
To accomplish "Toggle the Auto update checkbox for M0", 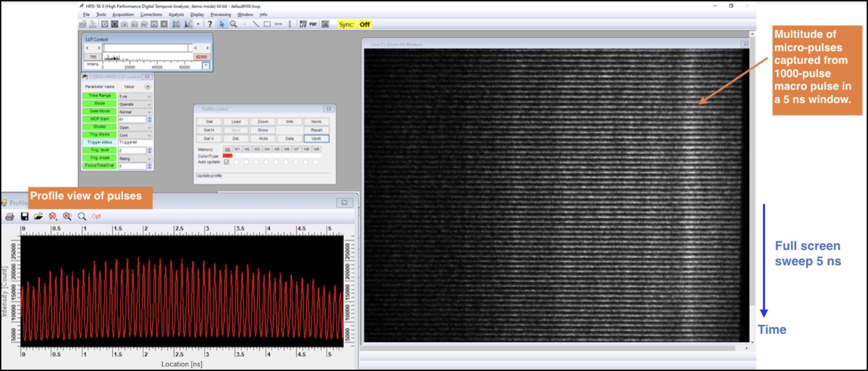I will (x=226, y=162).
